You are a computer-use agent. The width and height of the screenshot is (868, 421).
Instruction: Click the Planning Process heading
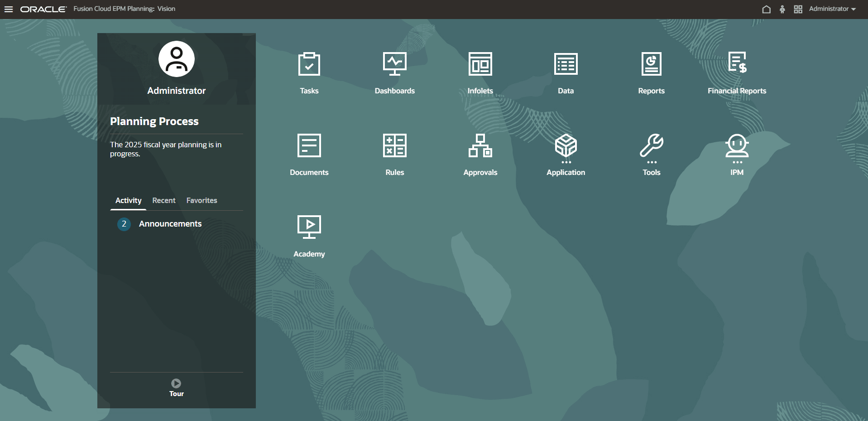[x=154, y=121]
